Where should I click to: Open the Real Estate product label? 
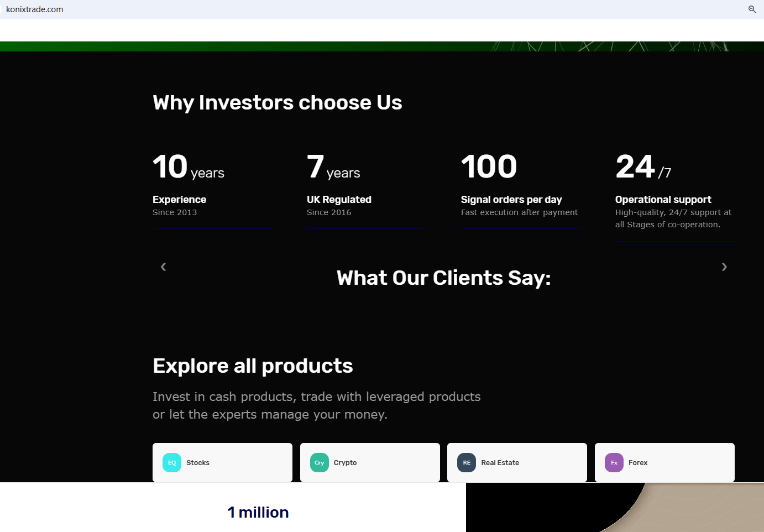tap(500, 463)
